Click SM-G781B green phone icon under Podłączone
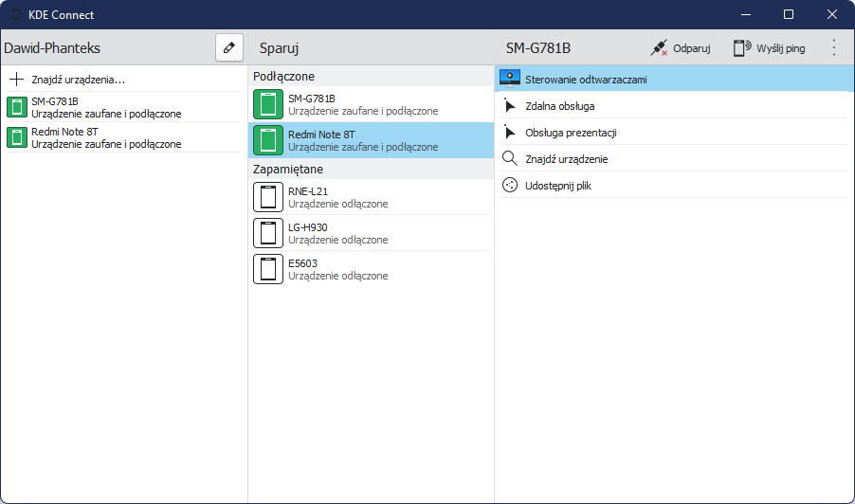855x504 pixels. (267, 104)
